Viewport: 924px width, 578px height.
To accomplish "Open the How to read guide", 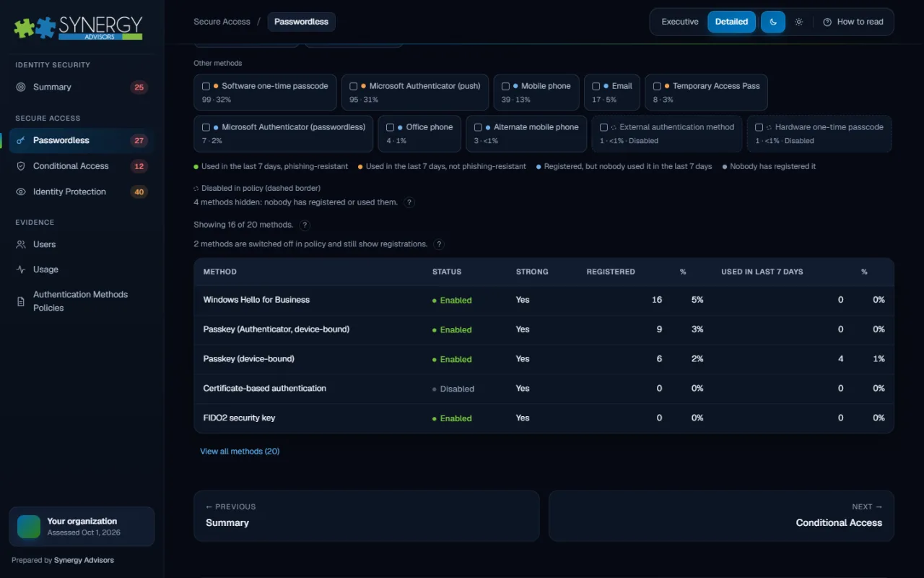I will tap(853, 22).
